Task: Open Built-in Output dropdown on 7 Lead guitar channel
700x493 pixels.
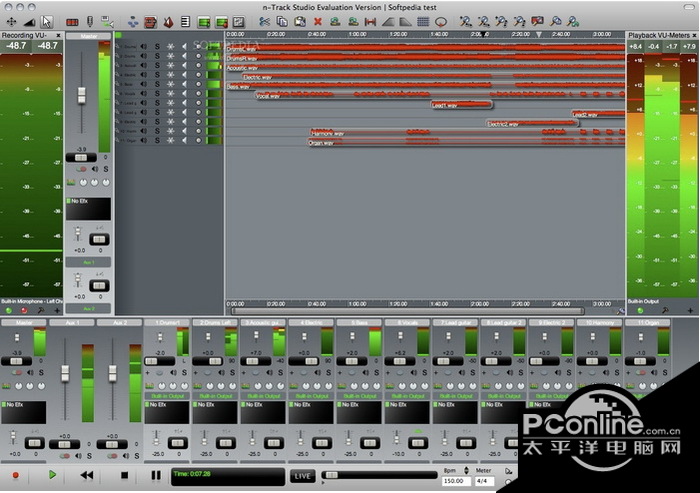Action: (x=455, y=396)
